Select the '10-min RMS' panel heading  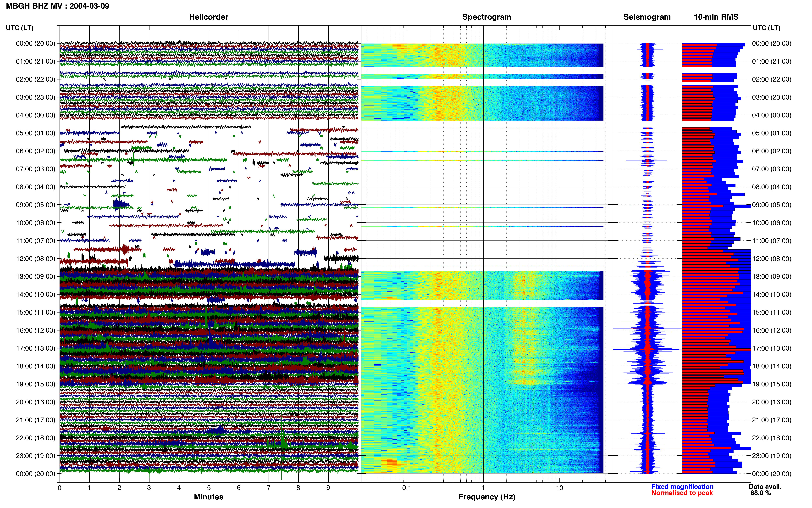(716, 17)
